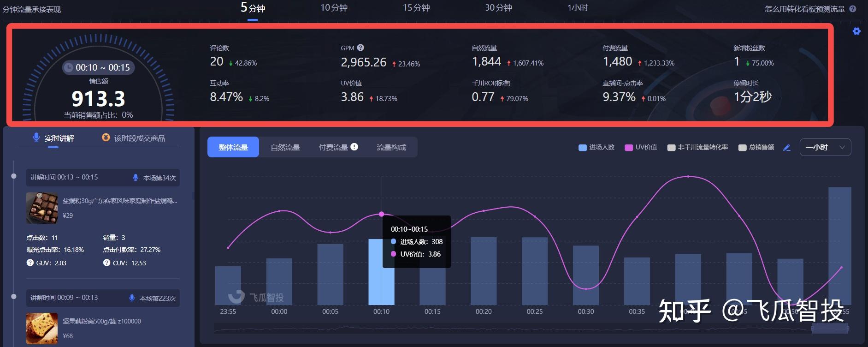868x347 pixels.
Task: Click the microphone icon beside 本场第34次
Action: click(x=136, y=178)
